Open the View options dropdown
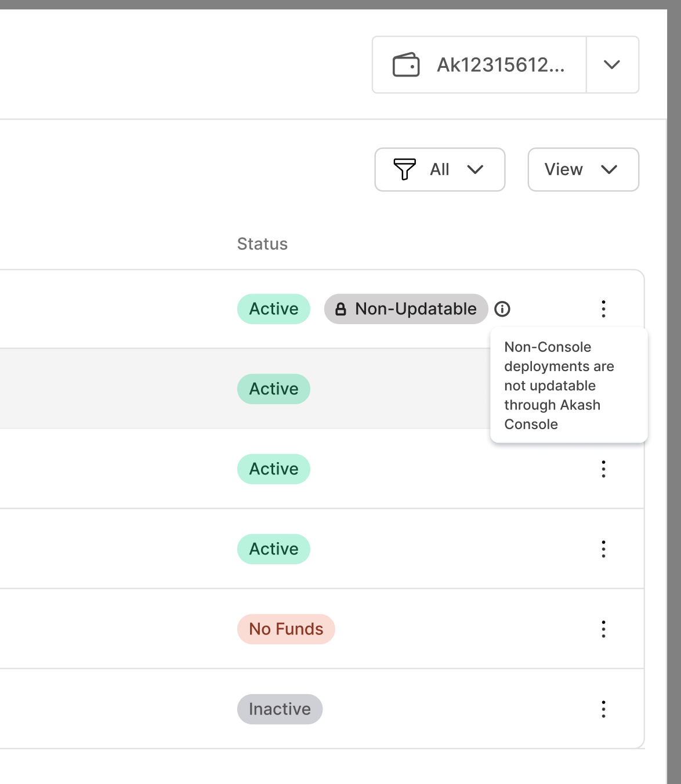681x784 pixels. (x=583, y=169)
